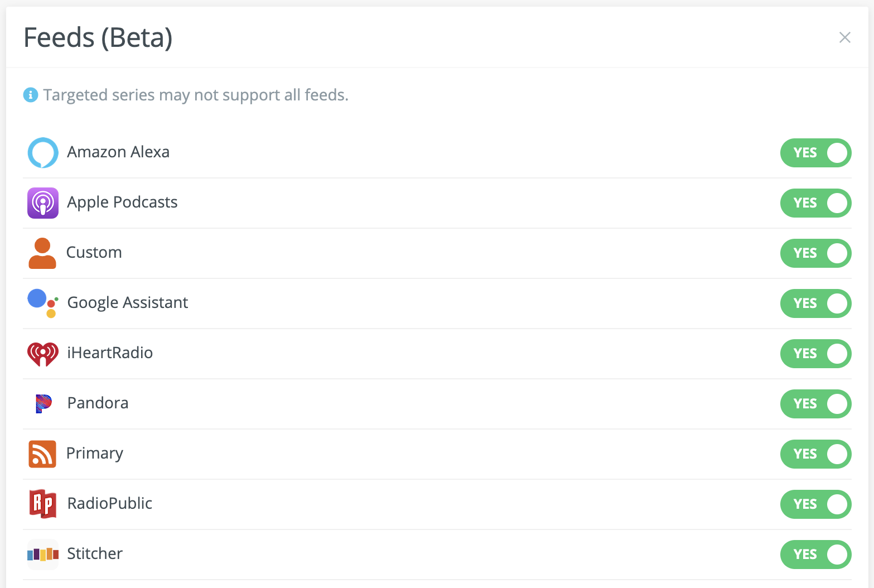Click the orange Primary RSS icon
This screenshot has height=588, width=874.
[42, 454]
